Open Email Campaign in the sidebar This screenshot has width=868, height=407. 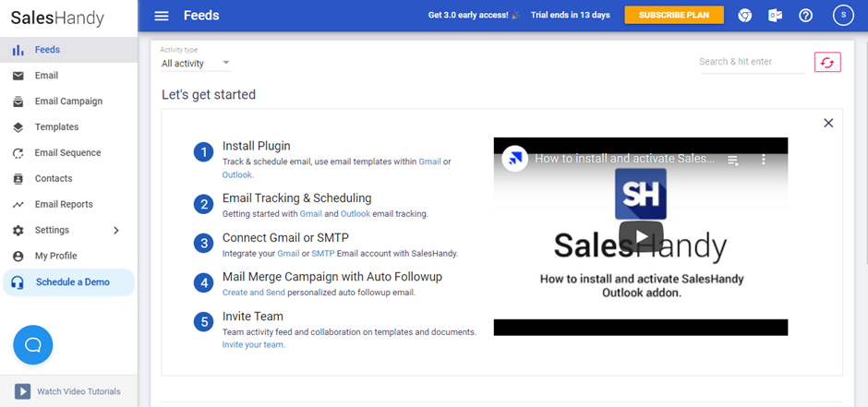coord(68,102)
